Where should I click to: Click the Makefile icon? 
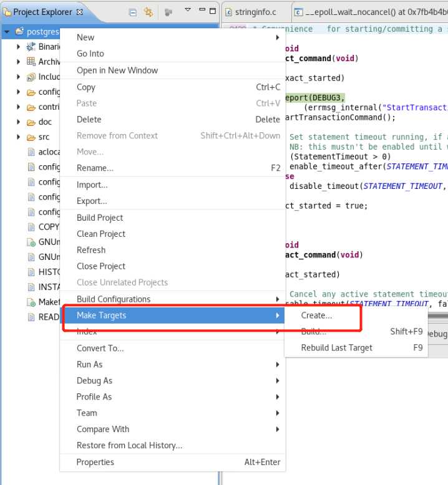31,302
